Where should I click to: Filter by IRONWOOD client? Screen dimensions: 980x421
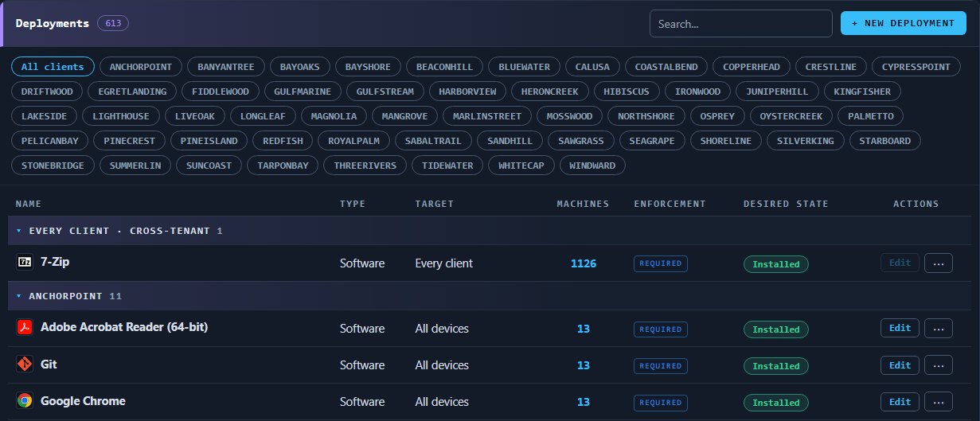pos(697,92)
